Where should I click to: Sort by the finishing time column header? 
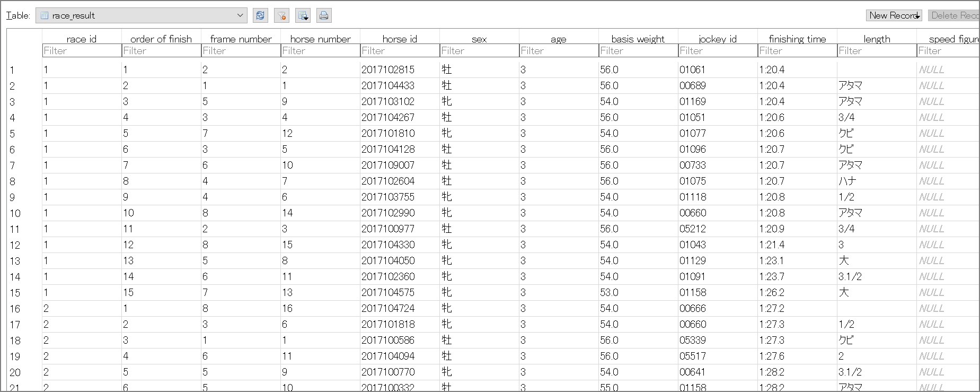click(x=797, y=39)
